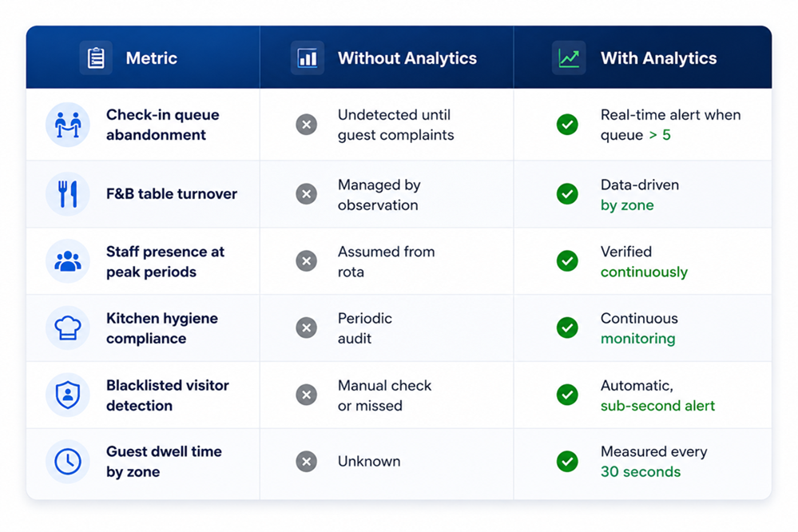Click grey X icon in Guest dwell time row
798x532 pixels.
click(307, 462)
